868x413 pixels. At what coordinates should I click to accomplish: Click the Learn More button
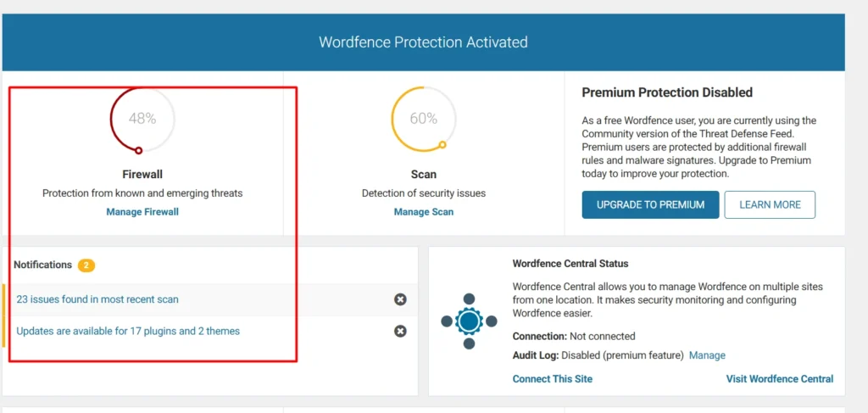770,205
